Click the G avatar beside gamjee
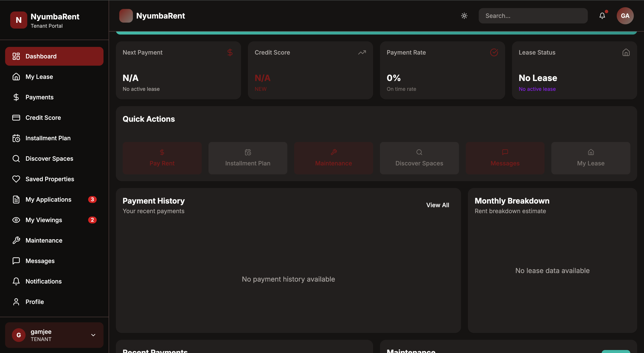The height and width of the screenshot is (353, 644). pos(19,335)
